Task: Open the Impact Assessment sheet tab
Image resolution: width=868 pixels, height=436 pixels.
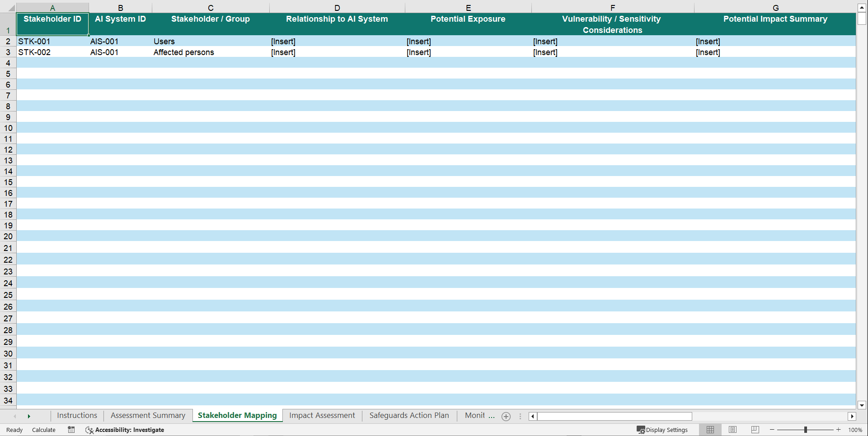Action: (322, 416)
